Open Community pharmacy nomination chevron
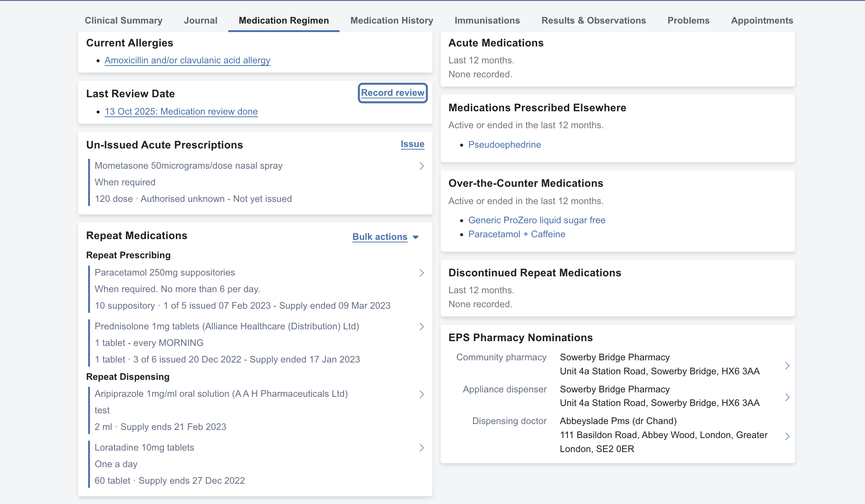 (787, 365)
